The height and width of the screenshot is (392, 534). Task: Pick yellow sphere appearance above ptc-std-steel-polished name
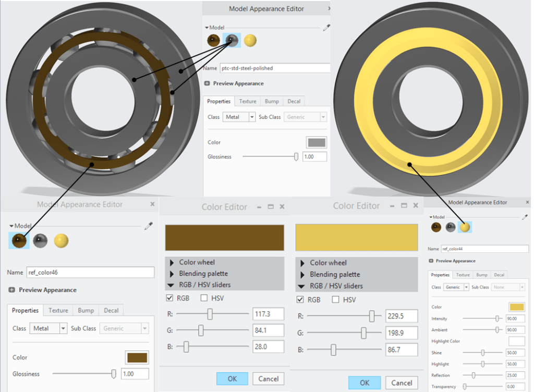(x=250, y=41)
